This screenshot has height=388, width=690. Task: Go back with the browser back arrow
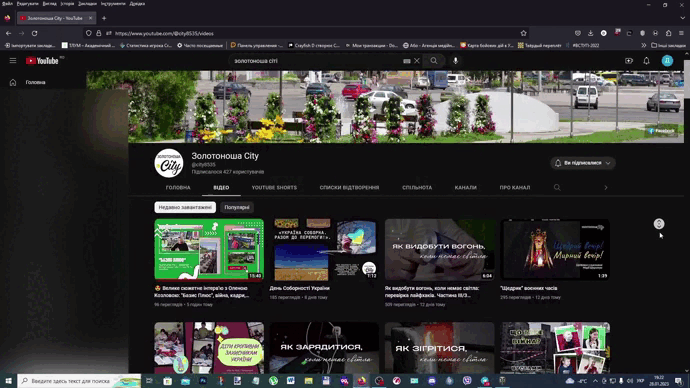click(x=9, y=33)
